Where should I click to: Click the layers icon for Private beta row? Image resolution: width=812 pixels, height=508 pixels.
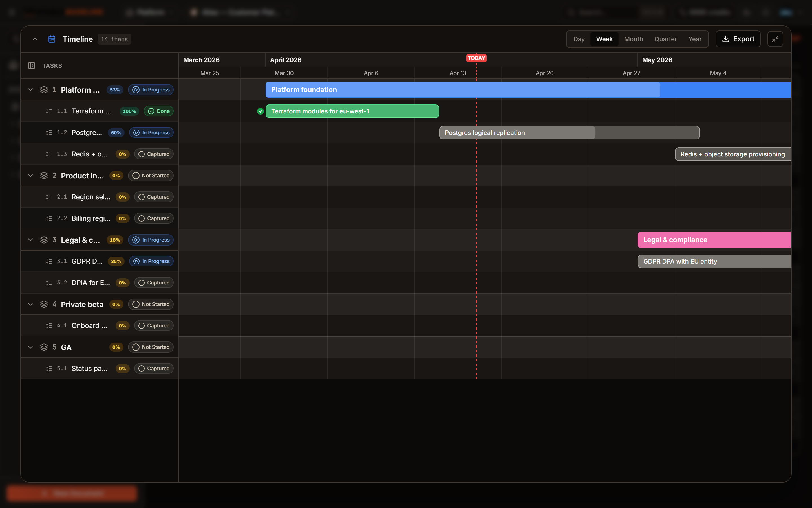pyautogui.click(x=44, y=304)
